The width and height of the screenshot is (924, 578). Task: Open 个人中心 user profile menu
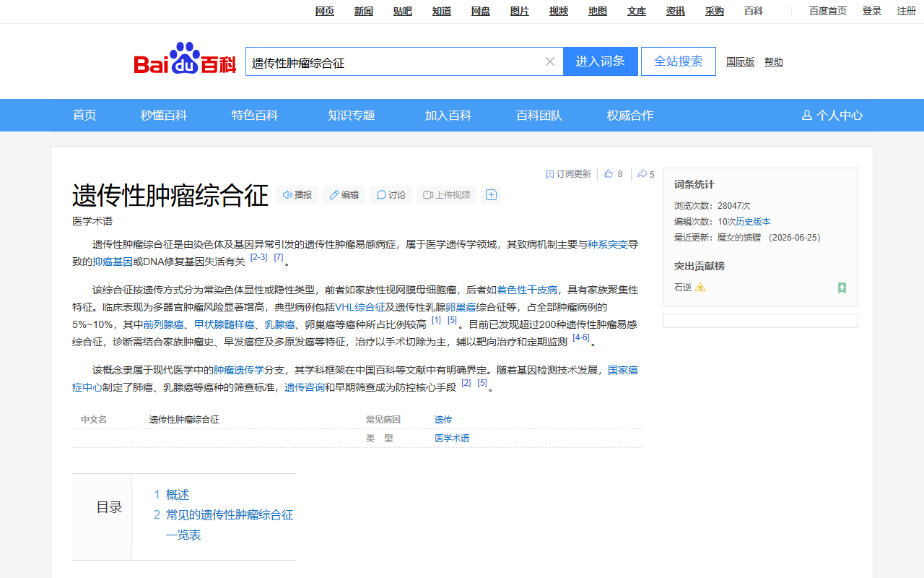point(832,116)
